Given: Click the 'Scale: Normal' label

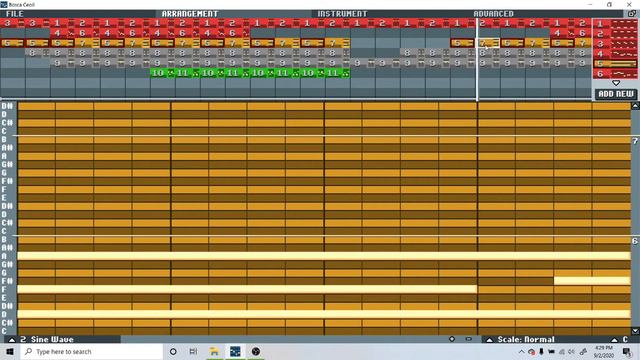Looking at the screenshot, I should 526,340.
